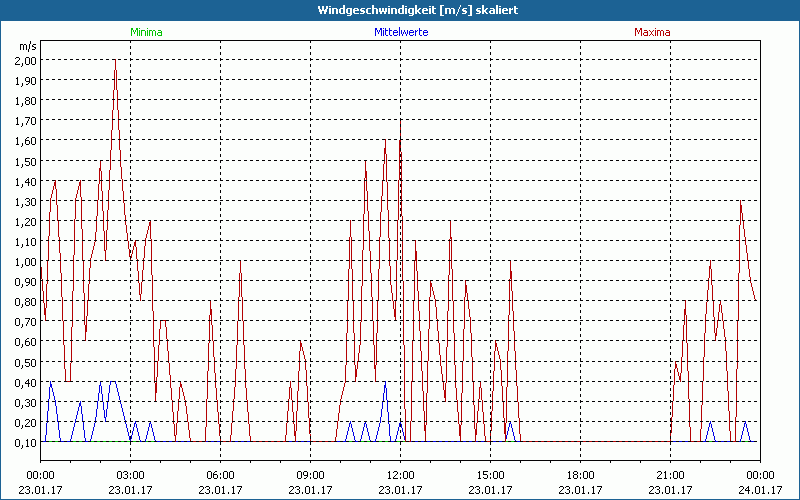Click the red peak at 12:00
The height and width of the screenshot is (500, 800).
(400, 122)
